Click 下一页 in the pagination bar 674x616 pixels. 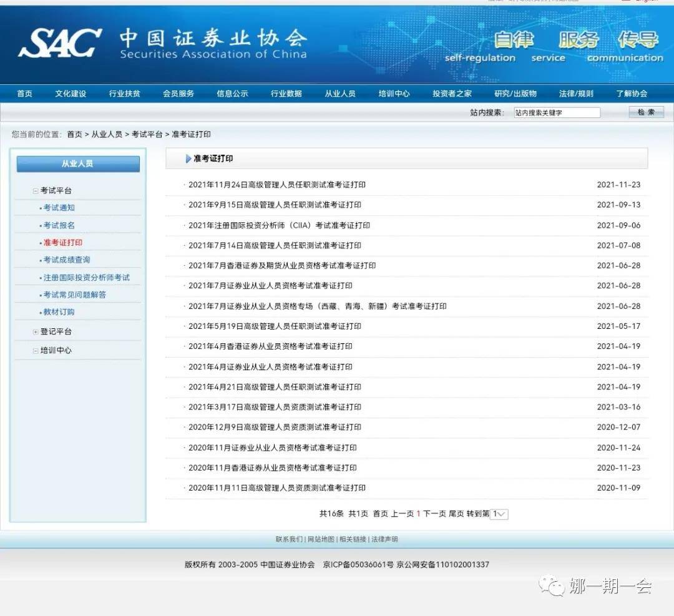click(x=436, y=513)
